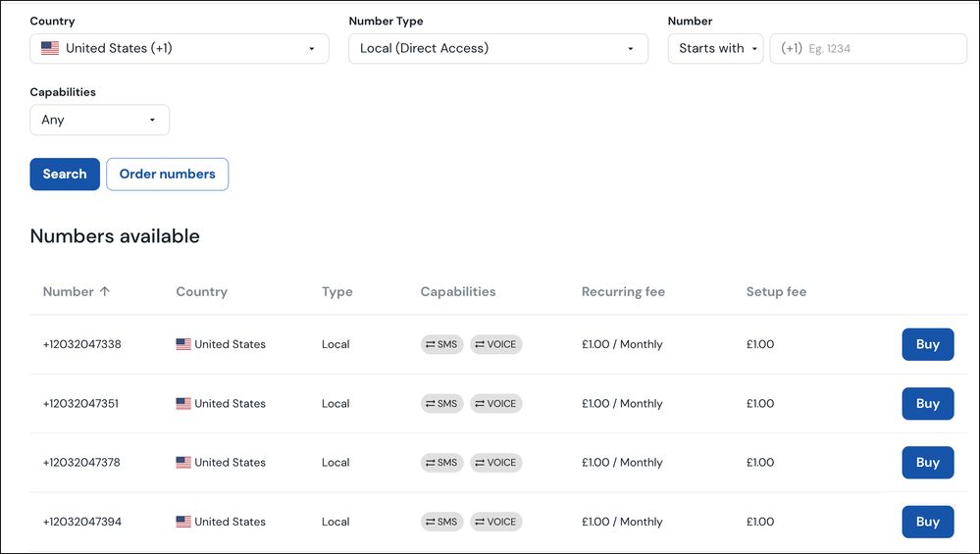
Task: Focus the number search input field
Action: (x=868, y=49)
